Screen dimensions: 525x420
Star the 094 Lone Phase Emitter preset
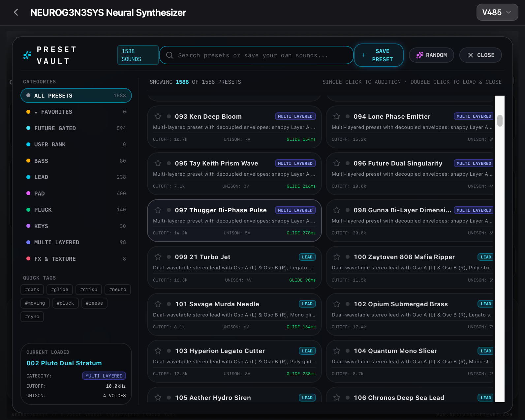[337, 116]
